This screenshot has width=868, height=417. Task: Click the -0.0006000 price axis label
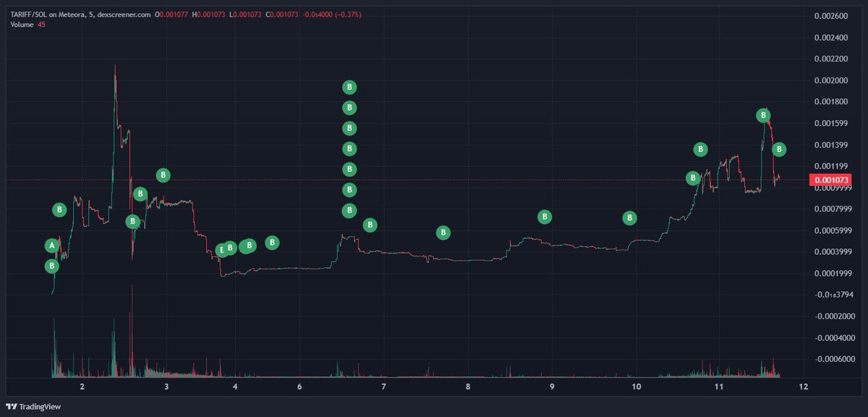[x=836, y=360]
